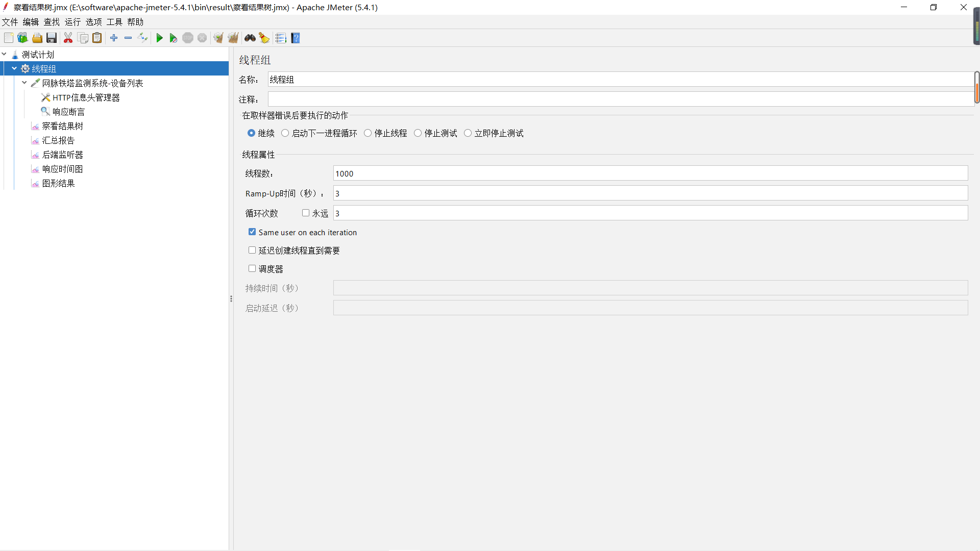Click the scissors cut icon
Image resolution: width=980 pixels, height=551 pixels.
tap(68, 38)
